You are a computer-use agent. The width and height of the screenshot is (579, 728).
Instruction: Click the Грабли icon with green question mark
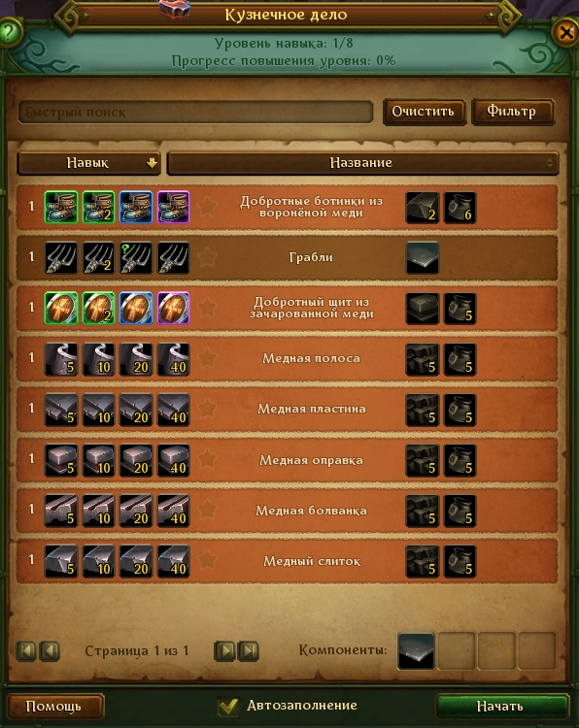136,257
